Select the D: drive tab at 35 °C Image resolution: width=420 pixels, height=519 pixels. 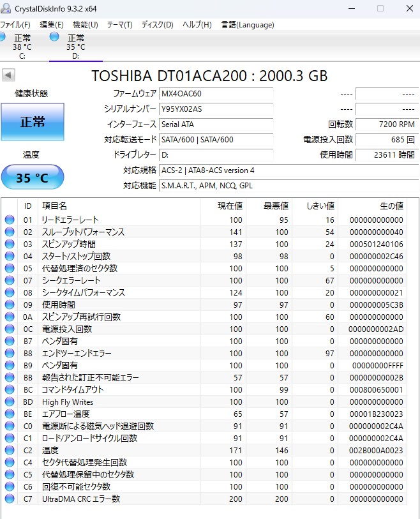click(76, 46)
